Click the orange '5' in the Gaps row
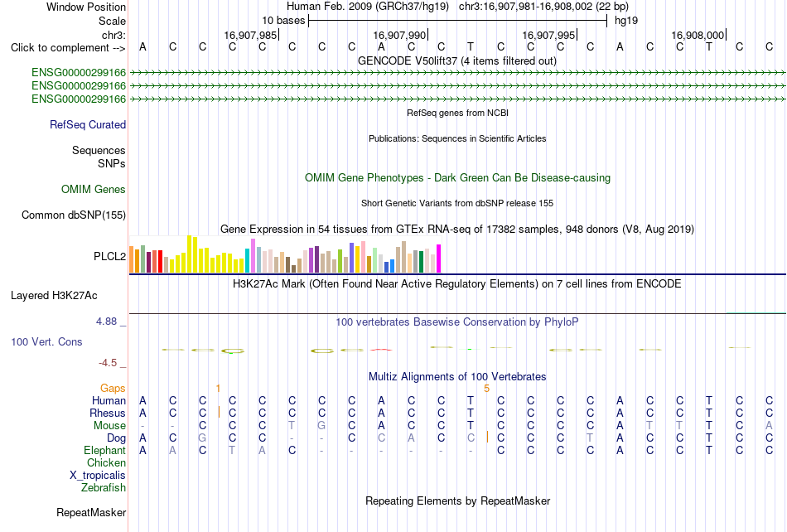Screen dimensions: 787x532 [486, 388]
